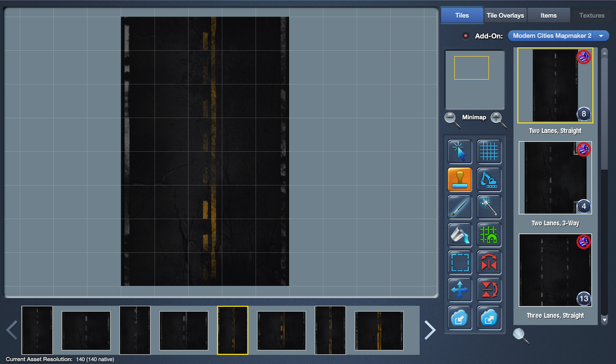This screenshot has width=616, height=364.
Task: Choose the excavator delete tool
Action: tap(489, 179)
